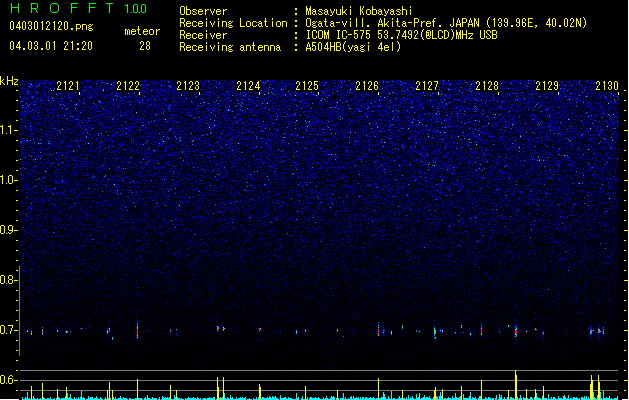Click the 1.1 frequency axis label
The height and width of the screenshot is (400, 629).
[x=9, y=130]
